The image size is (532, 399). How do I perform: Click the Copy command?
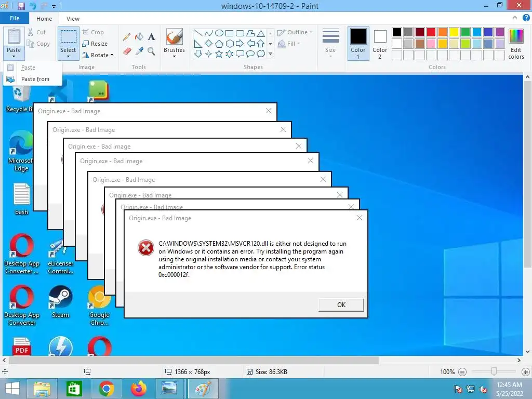click(38, 44)
